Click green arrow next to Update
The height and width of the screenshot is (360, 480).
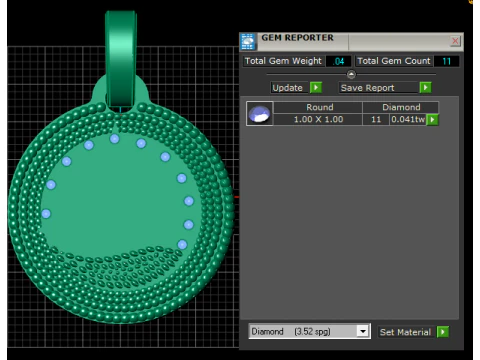316,88
